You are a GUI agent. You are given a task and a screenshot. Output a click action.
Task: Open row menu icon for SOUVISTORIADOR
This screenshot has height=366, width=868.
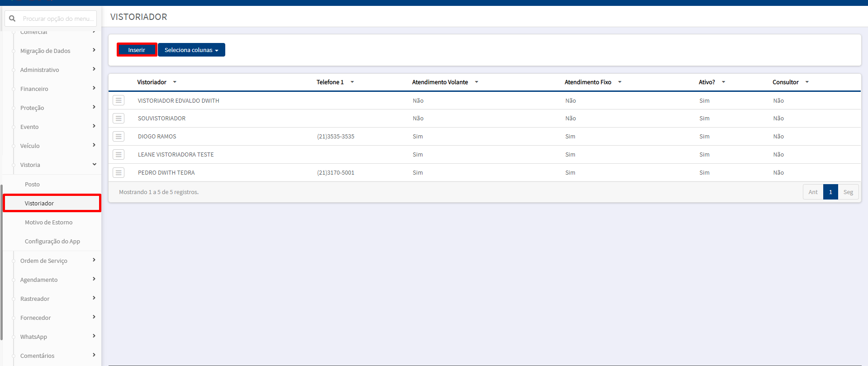(x=119, y=119)
